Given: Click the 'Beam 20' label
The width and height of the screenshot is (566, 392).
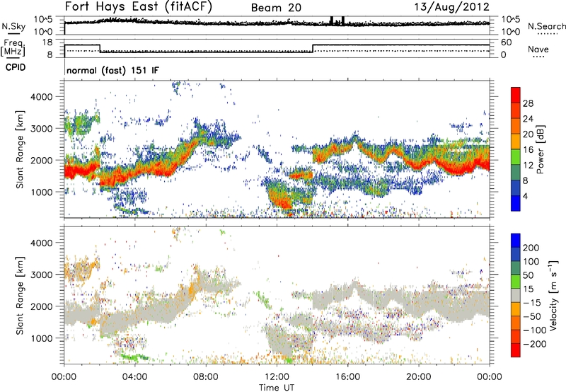Looking at the screenshot, I should [x=276, y=8].
